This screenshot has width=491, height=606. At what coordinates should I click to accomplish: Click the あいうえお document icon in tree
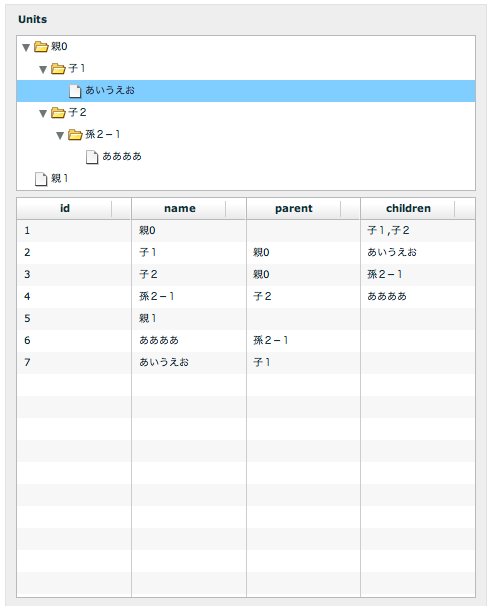click(x=75, y=91)
